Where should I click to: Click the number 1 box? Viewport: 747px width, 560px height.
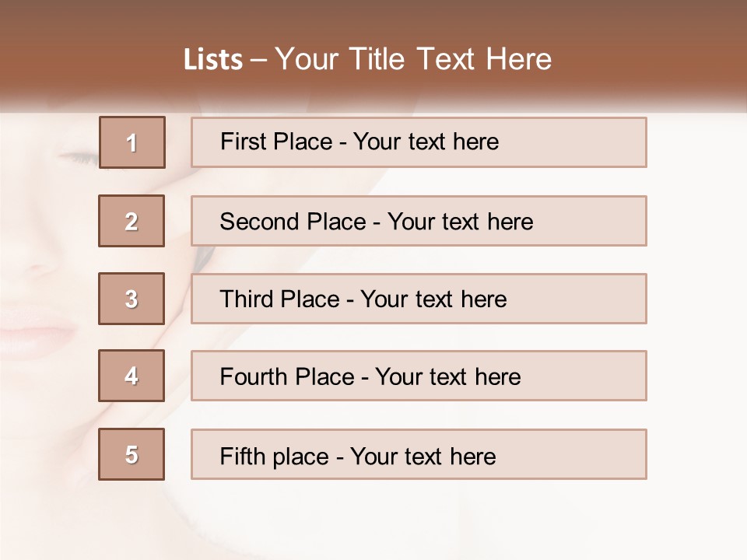tap(132, 142)
